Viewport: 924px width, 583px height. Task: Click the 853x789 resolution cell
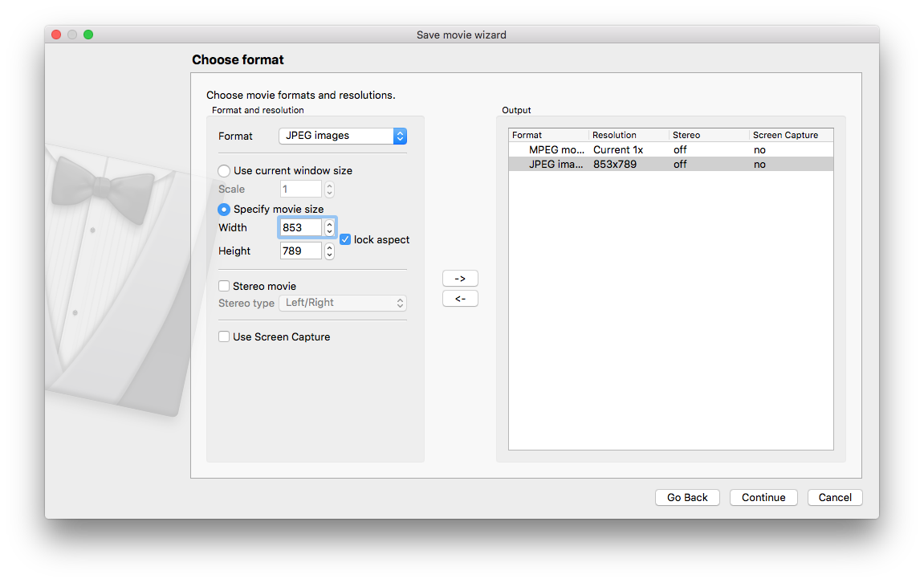coord(615,165)
